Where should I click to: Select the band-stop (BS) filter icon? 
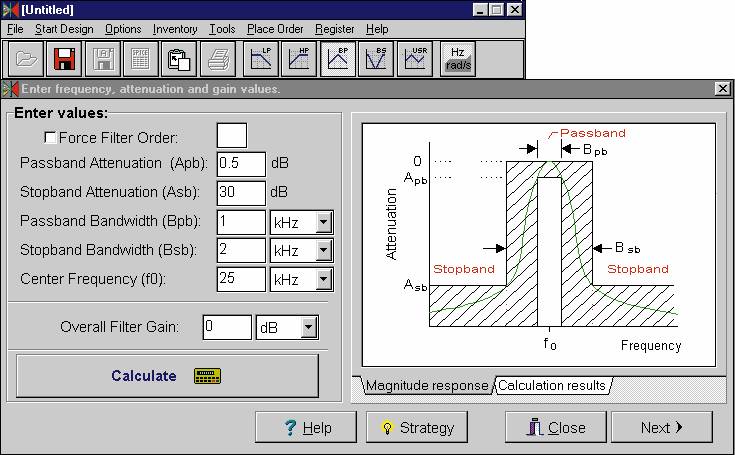click(377, 59)
